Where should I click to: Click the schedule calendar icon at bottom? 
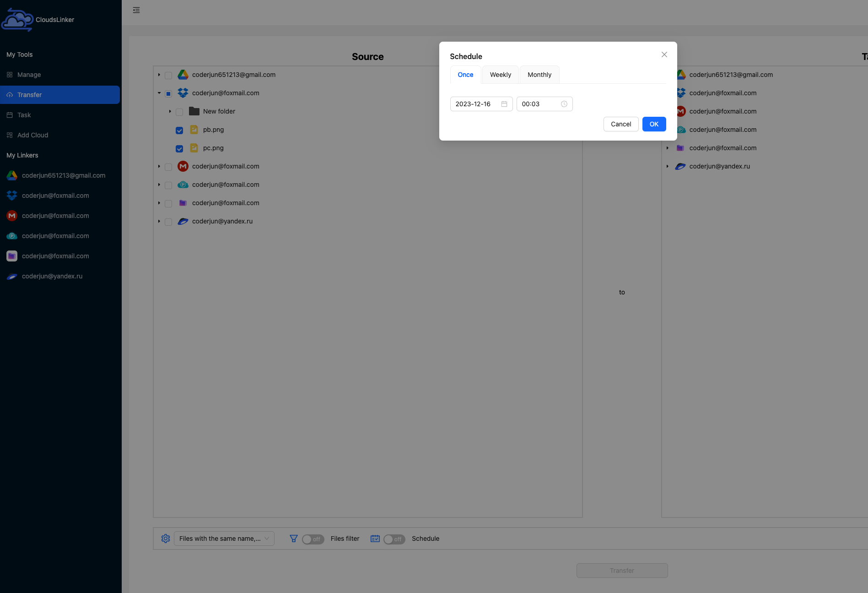coord(375,539)
